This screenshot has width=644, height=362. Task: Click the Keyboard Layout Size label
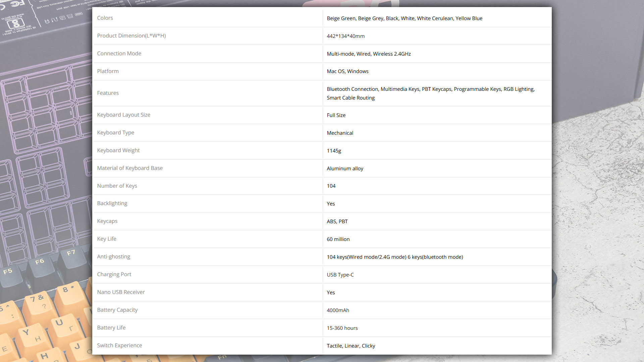pos(123,115)
